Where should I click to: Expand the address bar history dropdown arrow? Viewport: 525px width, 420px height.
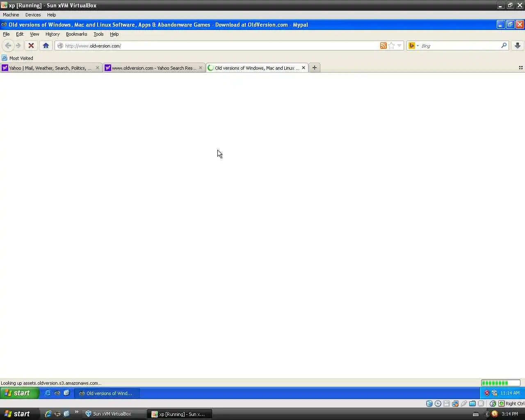click(399, 46)
